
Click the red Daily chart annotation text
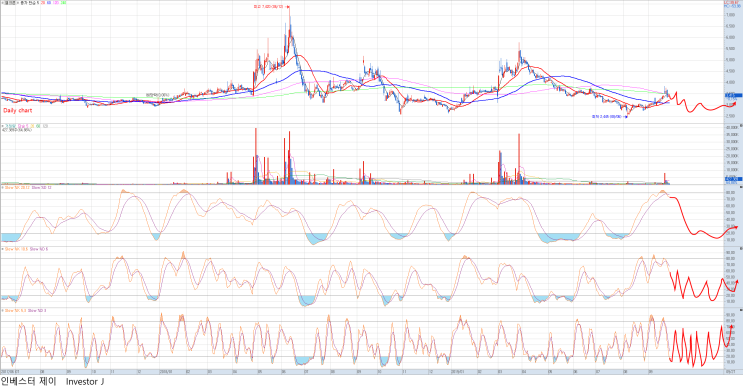click(x=18, y=110)
